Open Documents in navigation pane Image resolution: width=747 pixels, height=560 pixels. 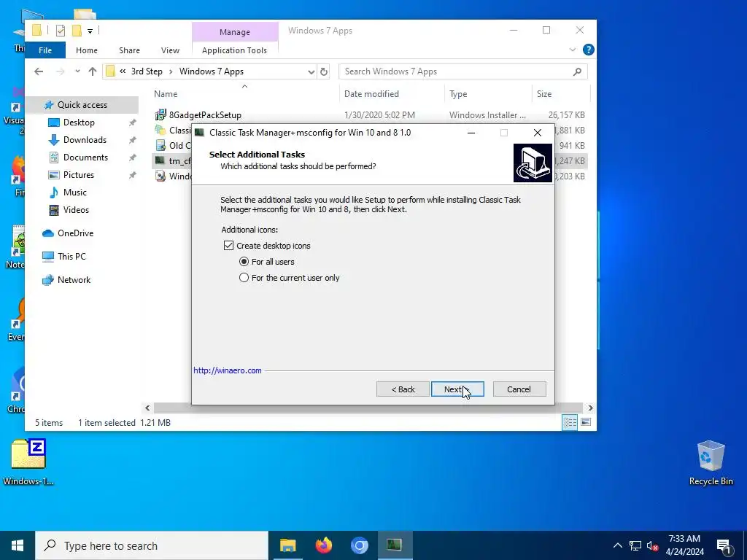click(x=86, y=157)
